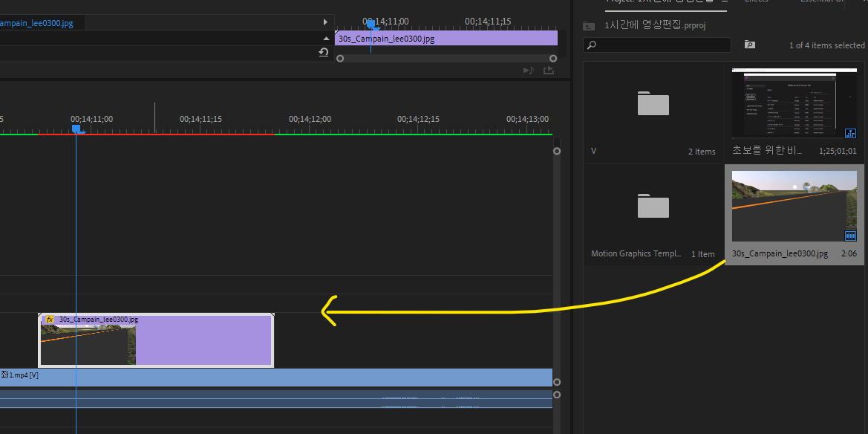Click the main timeline playhead at 00;14;11;00
The image size is (868, 434).
(76, 129)
